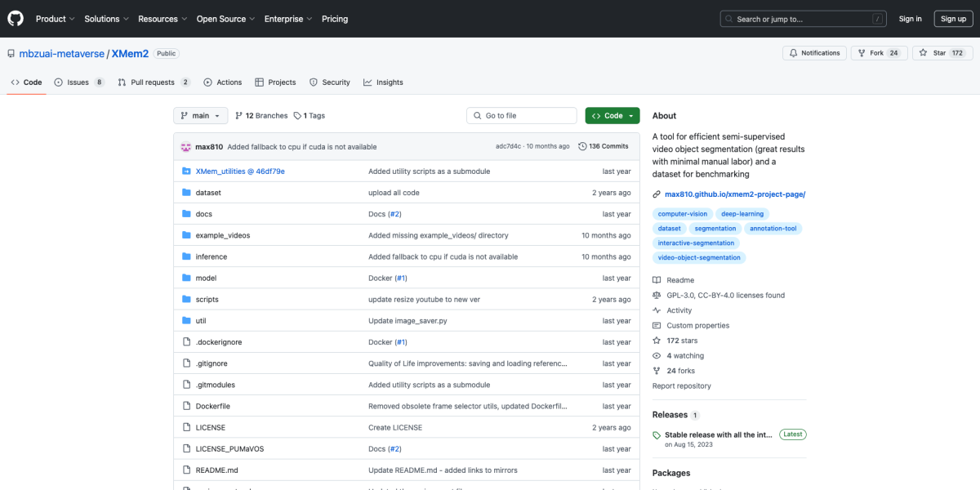The width and height of the screenshot is (980, 490).
Task: Go to the Insights tab
Action: tap(383, 82)
